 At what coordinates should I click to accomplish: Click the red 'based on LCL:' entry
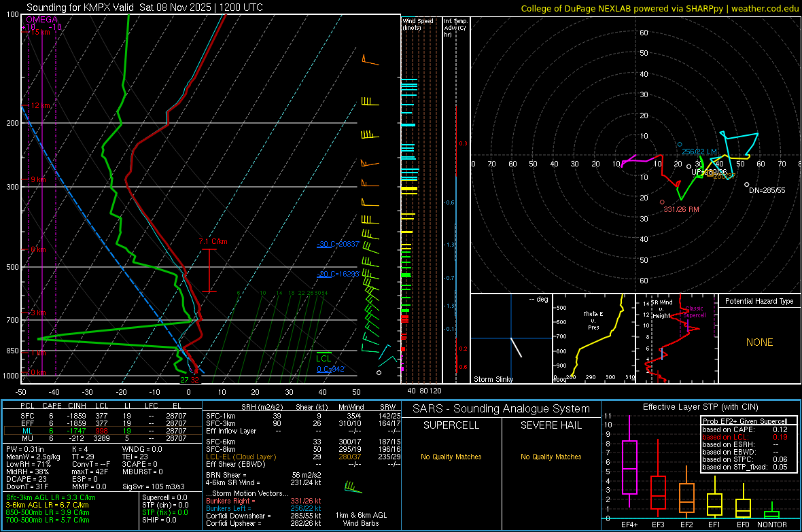pos(725,437)
